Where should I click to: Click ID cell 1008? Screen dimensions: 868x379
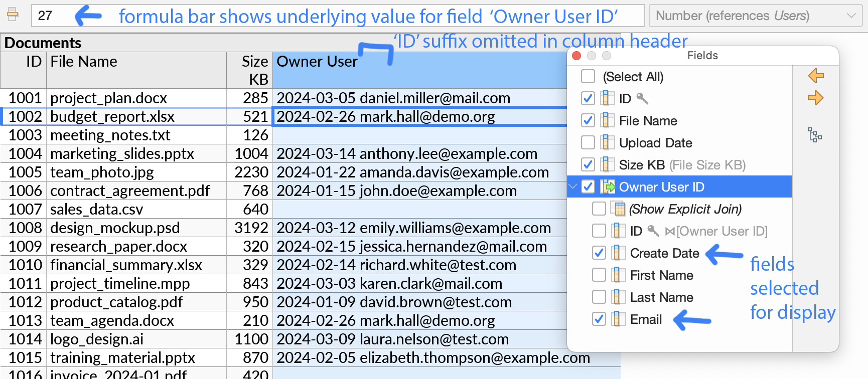(24, 228)
